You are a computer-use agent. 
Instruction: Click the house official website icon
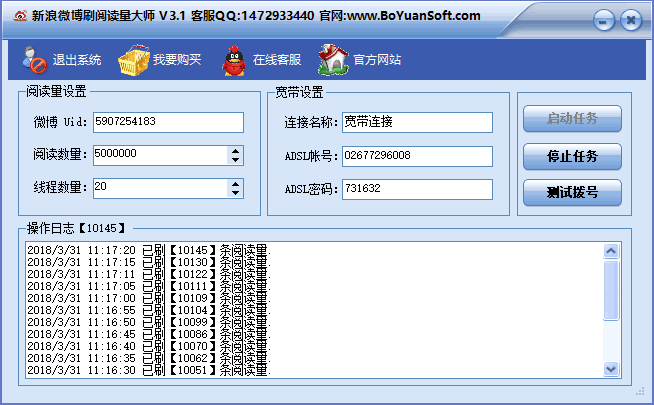(333, 60)
